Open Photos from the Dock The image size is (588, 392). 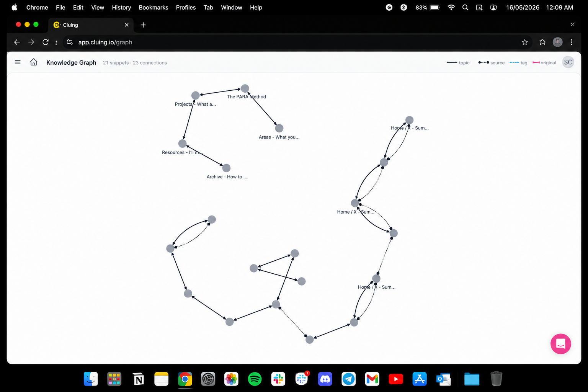coord(231,379)
